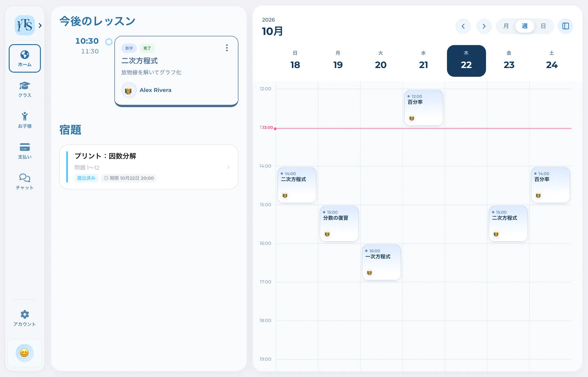Switch calendar to 日 day view
588x377 pixels.
tap(543, 26)
